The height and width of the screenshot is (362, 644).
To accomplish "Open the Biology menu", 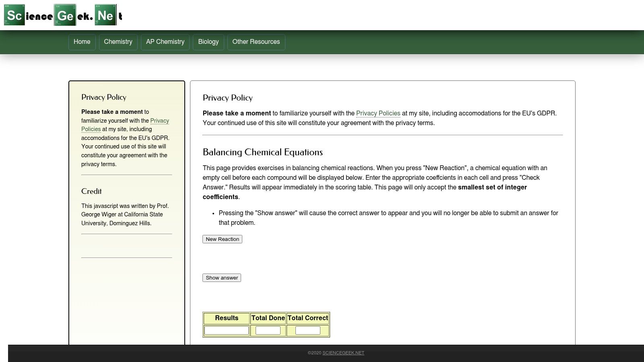I will [208, 42].
